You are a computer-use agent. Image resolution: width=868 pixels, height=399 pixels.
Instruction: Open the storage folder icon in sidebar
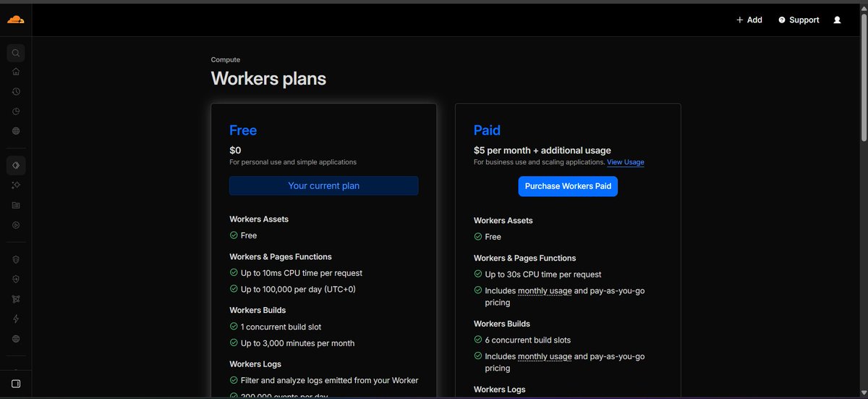tap(16, 206)
